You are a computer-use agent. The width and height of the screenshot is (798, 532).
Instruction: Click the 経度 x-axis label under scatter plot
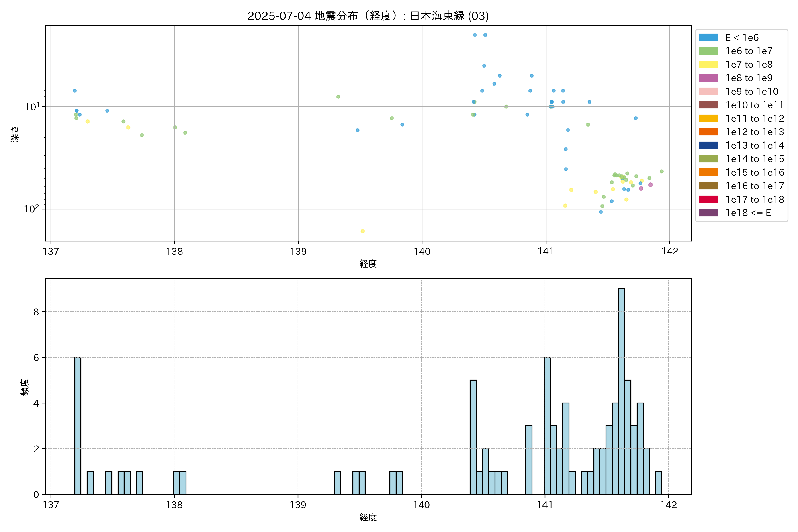click(x=368, y=264)
